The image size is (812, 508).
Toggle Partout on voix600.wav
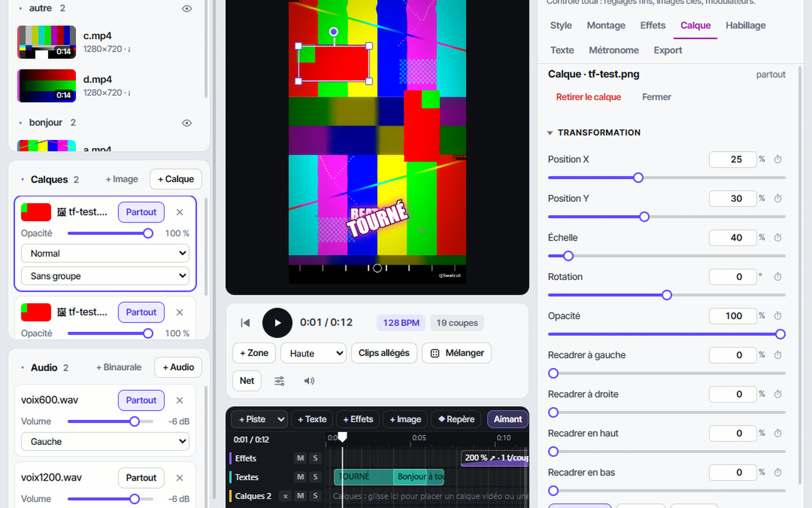tap(141, 400)
